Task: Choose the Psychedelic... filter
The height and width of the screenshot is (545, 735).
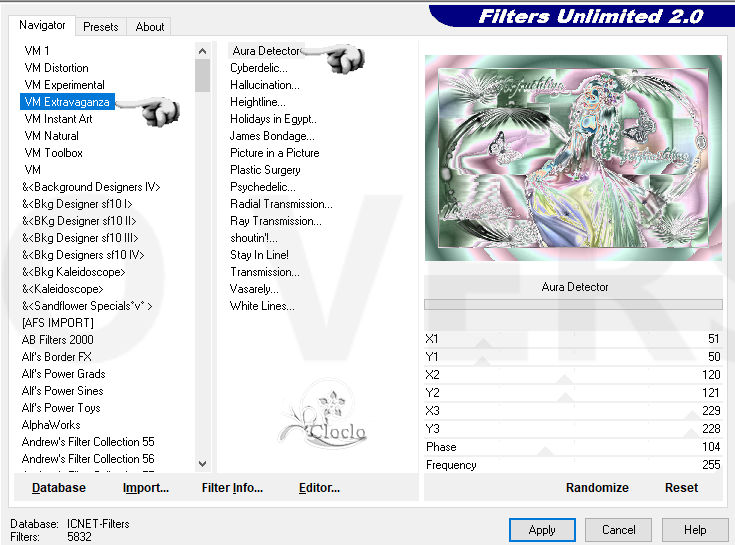Action: (263, 187)
